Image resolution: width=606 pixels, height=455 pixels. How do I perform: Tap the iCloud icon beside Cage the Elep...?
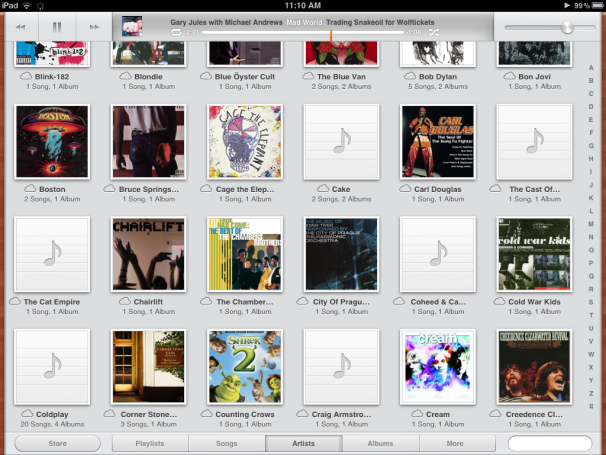(206, 188)
